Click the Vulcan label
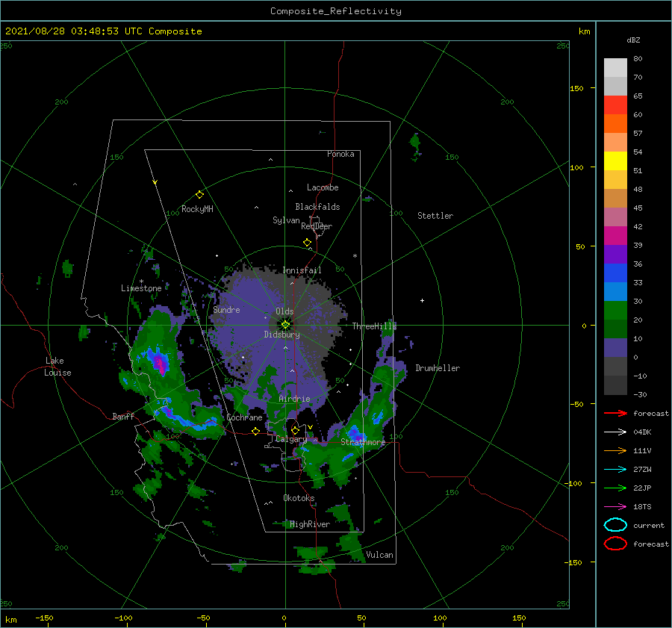Screen dimensions: 672x628 point(379,555)
